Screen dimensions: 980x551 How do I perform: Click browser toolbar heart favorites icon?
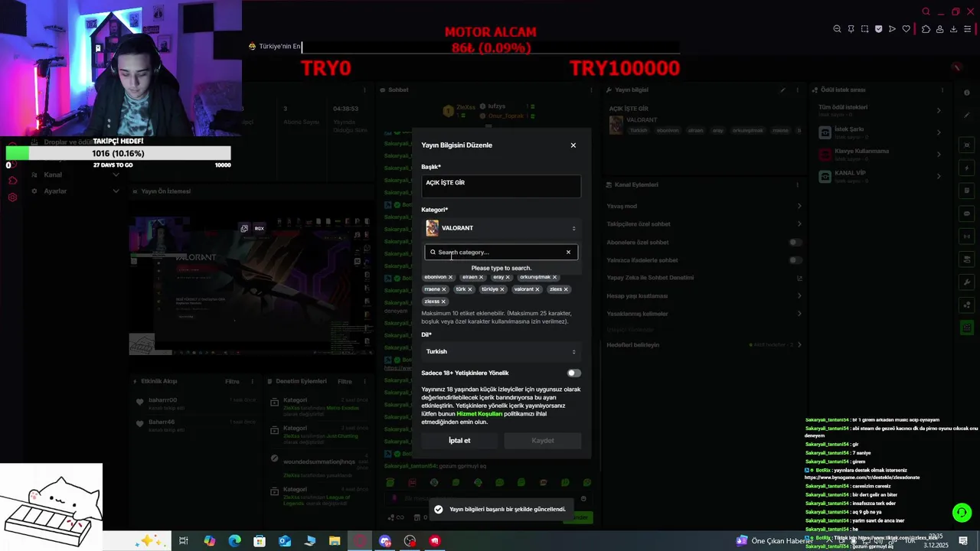tap(906, 29)
